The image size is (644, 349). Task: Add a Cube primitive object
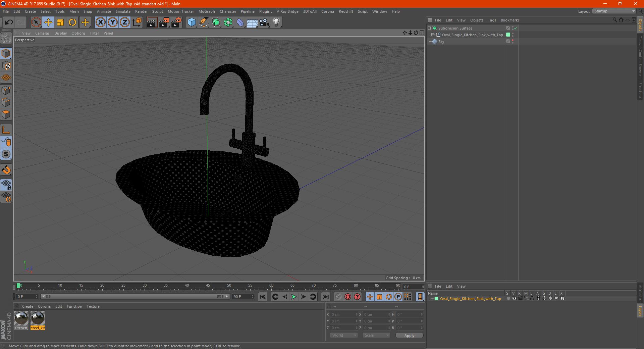coord(192,22)
